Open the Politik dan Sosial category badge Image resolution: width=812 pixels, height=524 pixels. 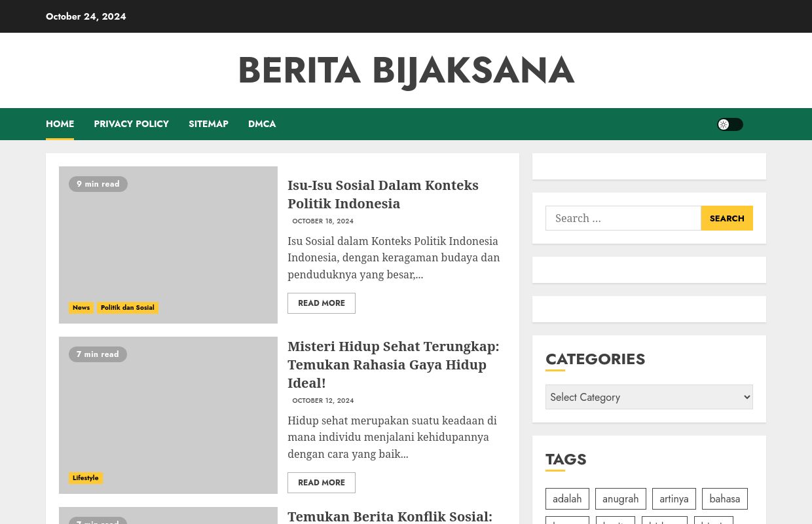[128, 308]
